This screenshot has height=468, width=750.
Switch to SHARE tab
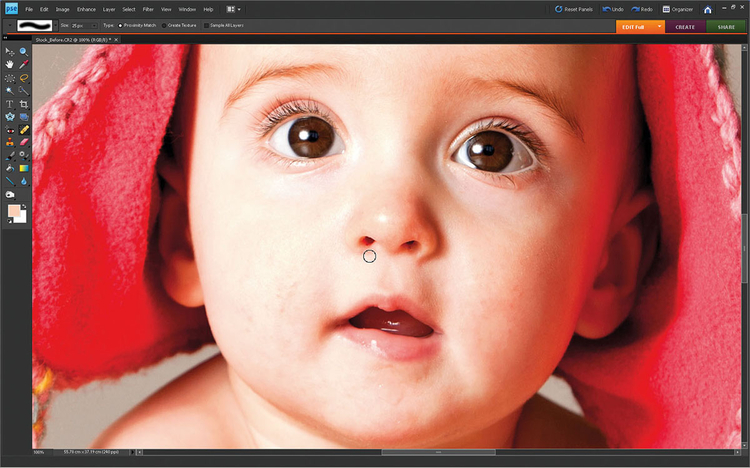click(726, 27)
